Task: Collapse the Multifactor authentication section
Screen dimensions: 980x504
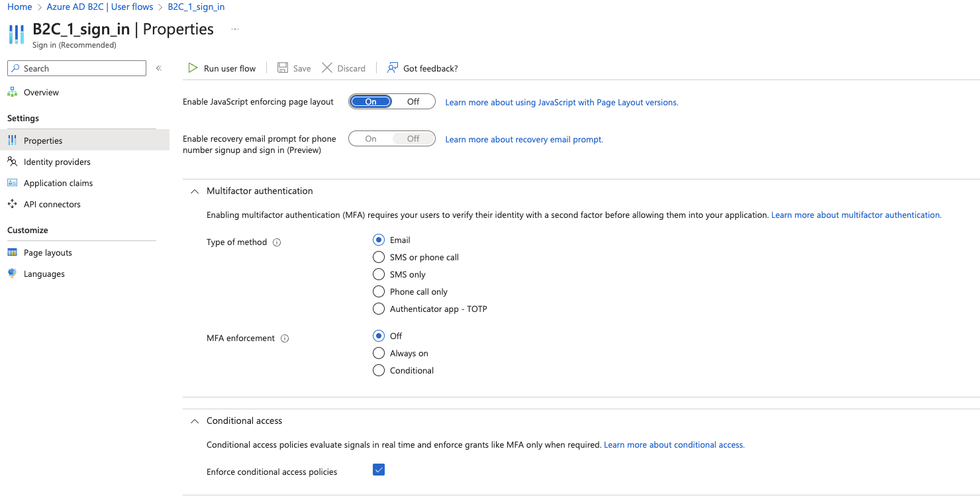Action: [x=195, y=191]
